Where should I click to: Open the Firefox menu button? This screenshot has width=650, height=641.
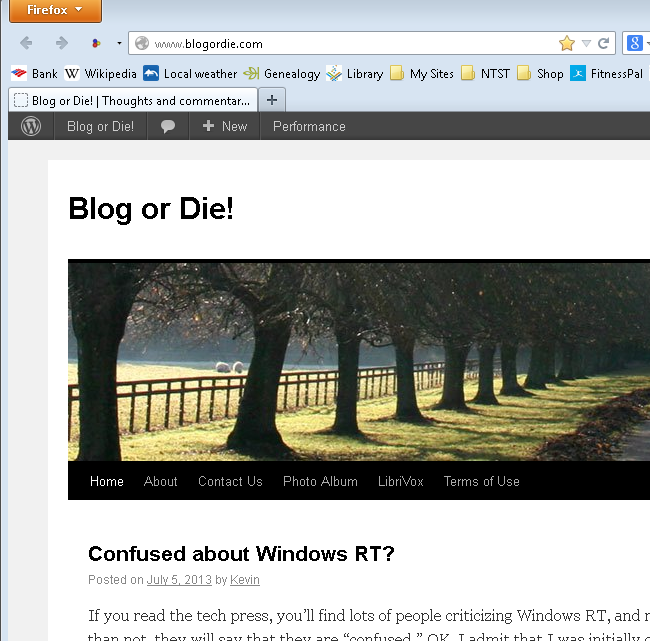point(55,11)
